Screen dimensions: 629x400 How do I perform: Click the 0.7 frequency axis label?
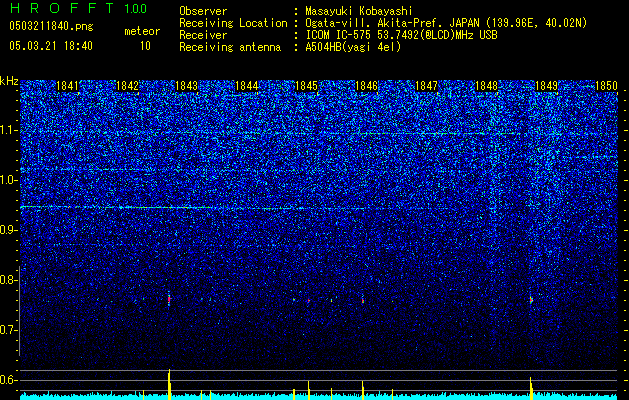click(9, 330)
